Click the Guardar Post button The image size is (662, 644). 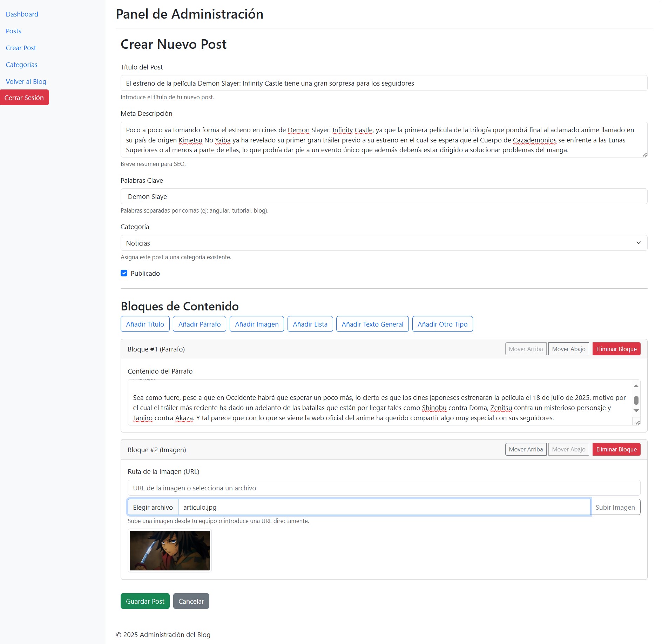click(145, 601)
